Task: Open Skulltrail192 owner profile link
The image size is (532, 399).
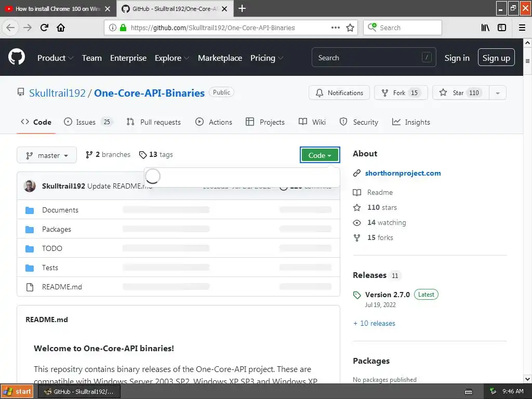Action: pos(57,93)
